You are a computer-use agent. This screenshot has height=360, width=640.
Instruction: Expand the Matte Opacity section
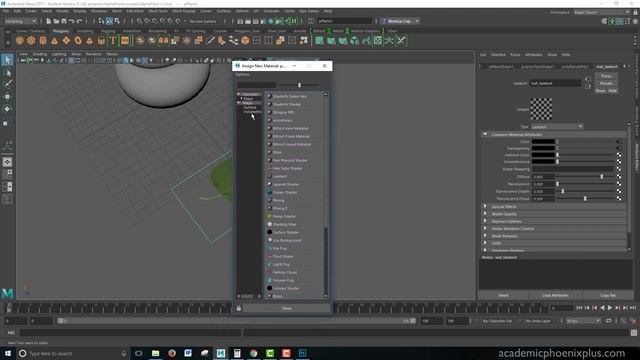point(485,214)
